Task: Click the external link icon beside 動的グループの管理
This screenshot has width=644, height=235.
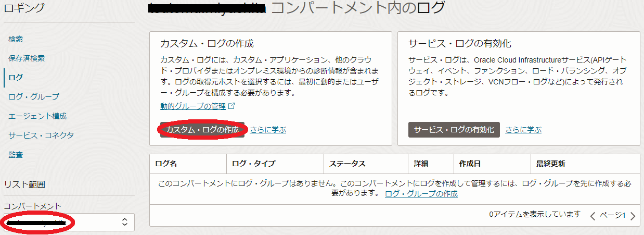Action: [x=231, y=106]
